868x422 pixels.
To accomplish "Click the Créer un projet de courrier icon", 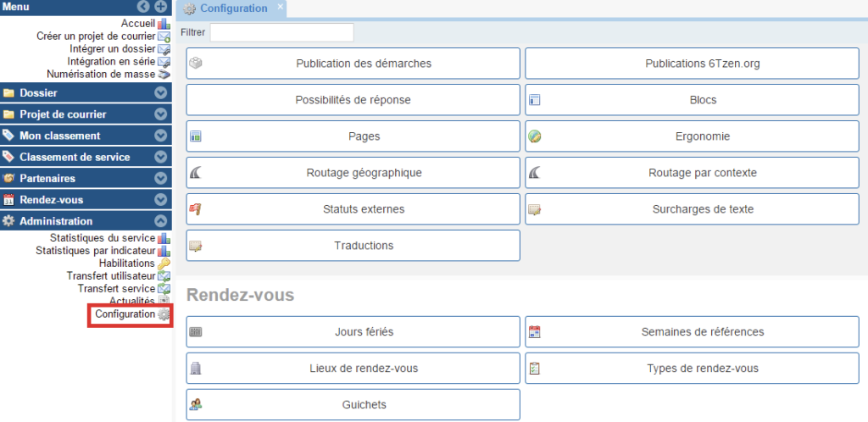I will (164, 36).
